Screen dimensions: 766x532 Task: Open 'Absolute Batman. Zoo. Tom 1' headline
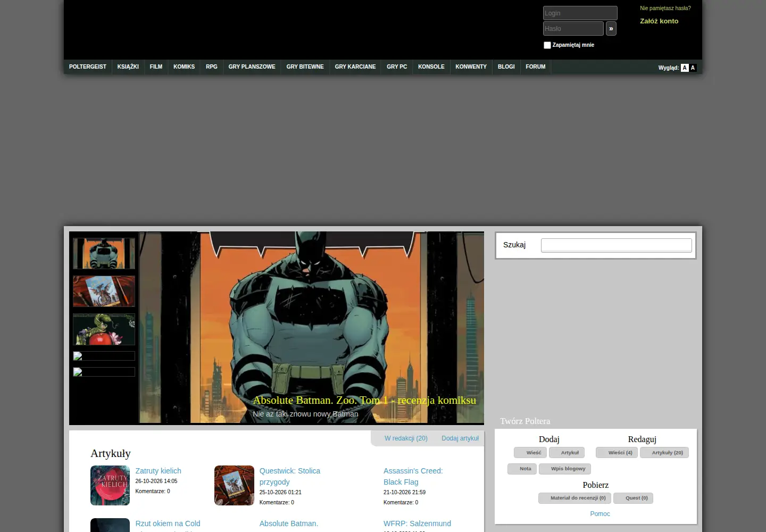364,400
